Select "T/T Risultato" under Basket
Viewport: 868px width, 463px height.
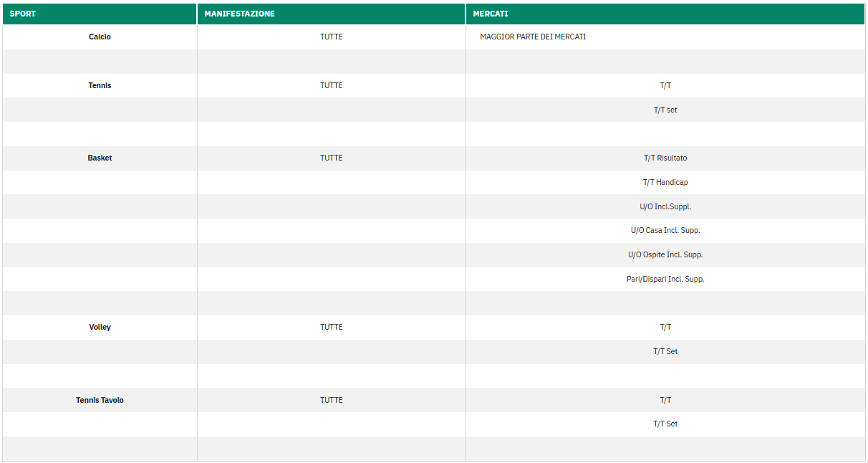[665, 158]
